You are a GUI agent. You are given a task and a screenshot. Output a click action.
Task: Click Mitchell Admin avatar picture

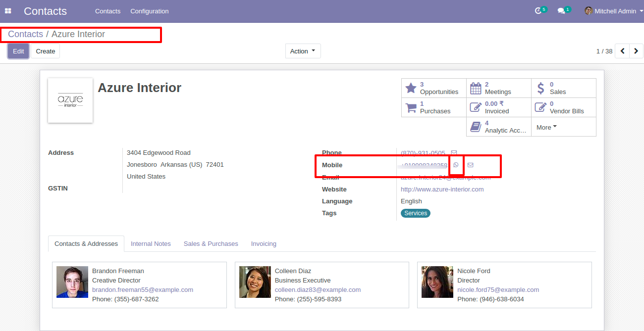[x=589, y=11]
